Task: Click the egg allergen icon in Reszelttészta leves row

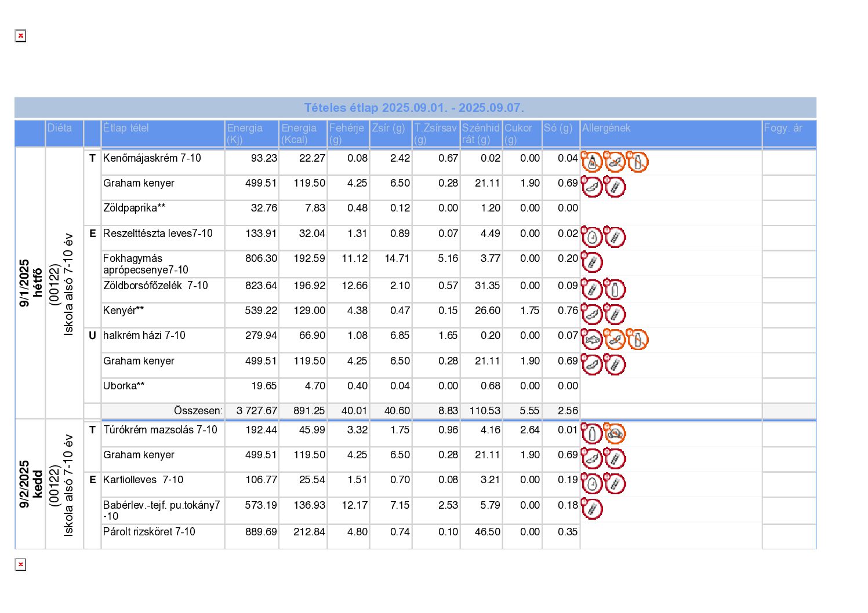Action: point(592,238)
